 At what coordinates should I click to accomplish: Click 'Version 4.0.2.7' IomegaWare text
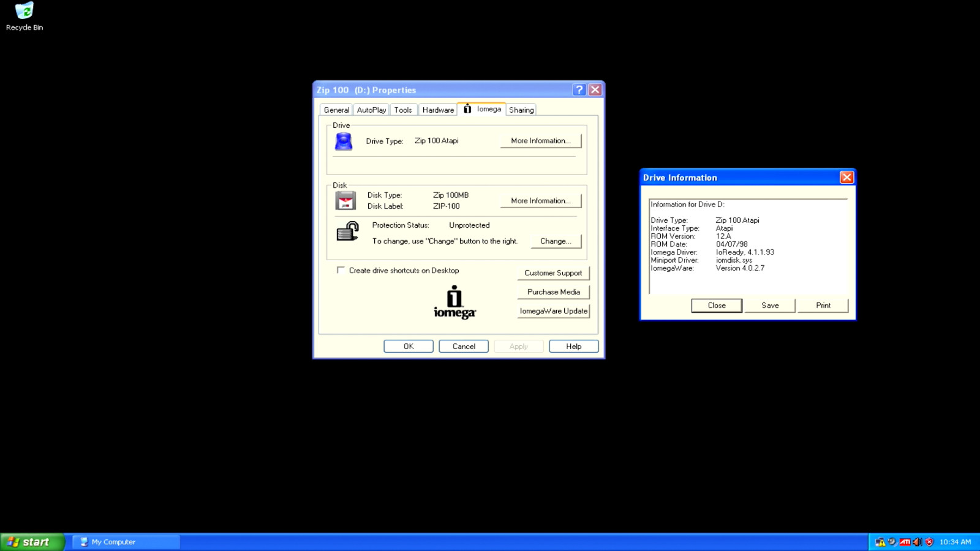(x=740, y=268)
